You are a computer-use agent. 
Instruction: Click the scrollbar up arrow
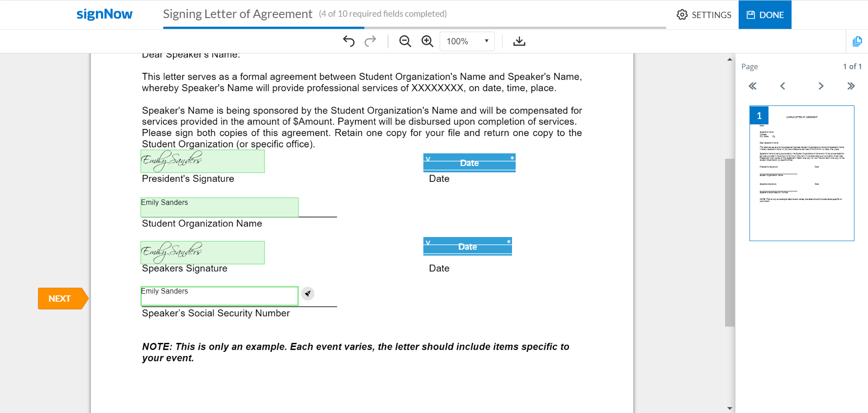tap(730, 59)
